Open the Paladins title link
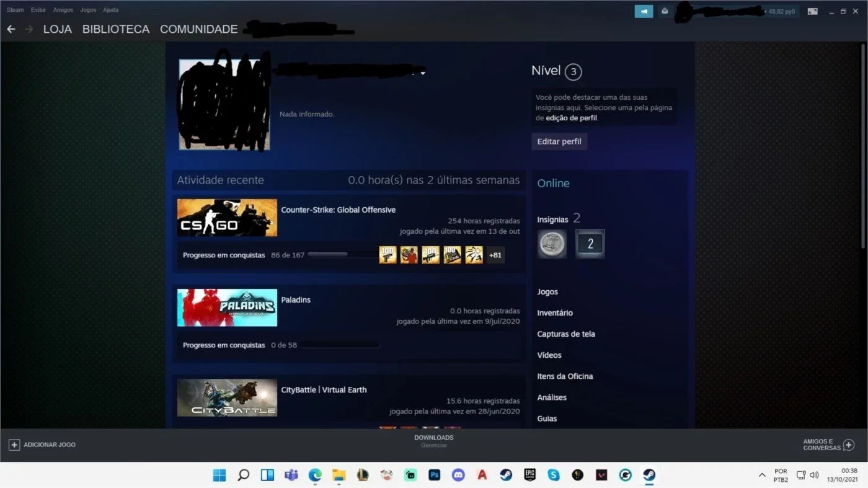This screenshot has height=488, width=868. (296, 299)
